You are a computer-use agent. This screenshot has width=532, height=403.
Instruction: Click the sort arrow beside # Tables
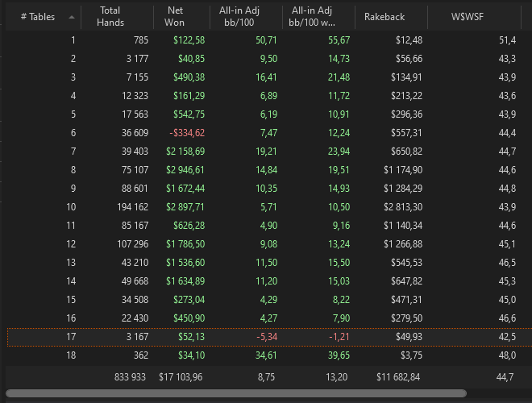tap(71, 17)
